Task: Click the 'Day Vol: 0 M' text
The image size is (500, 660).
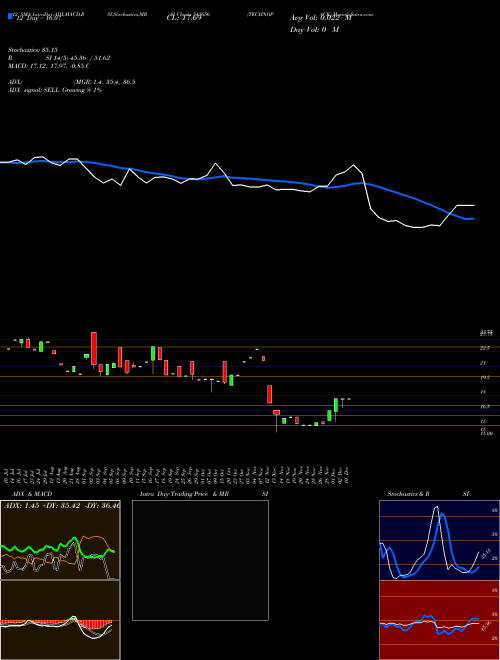Action: pos(314,30)
